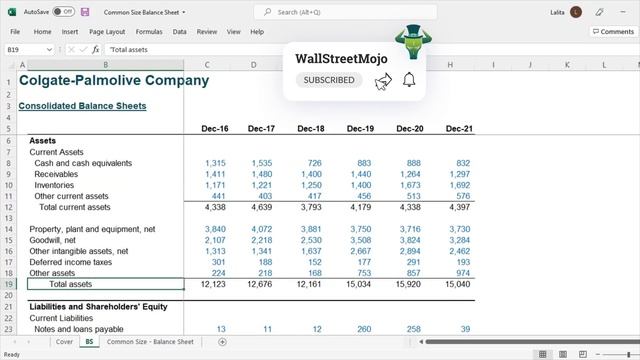This screenshot has width=640, height=360.
Task: Click the New Sheet plus icon
Action: (222, 342)
